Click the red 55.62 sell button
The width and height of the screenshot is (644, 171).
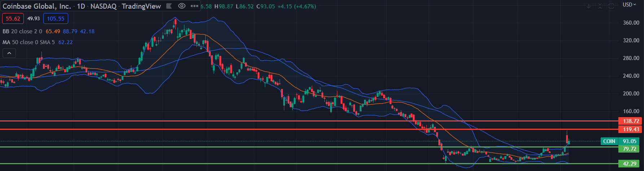pyautogui.click(x=13, y=19)
